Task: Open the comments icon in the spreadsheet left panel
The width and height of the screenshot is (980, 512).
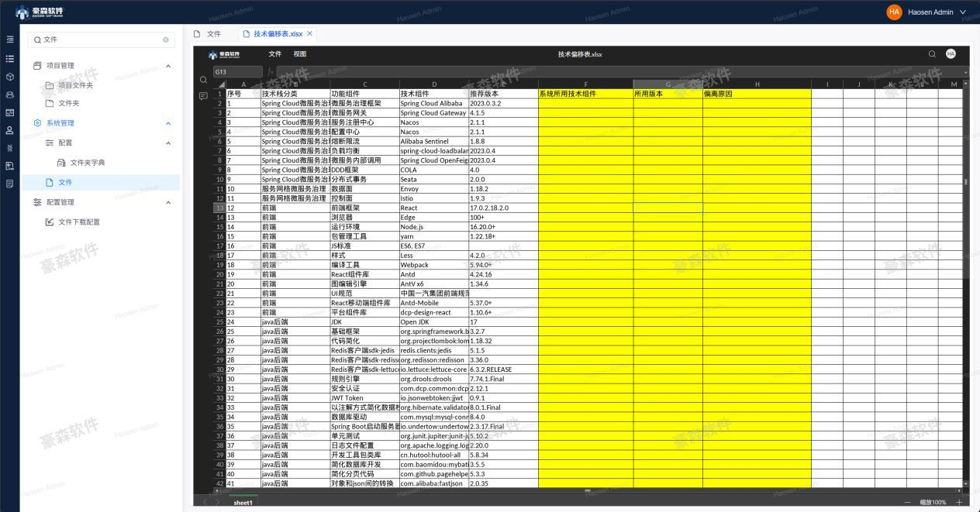Action: pos(203,96)
